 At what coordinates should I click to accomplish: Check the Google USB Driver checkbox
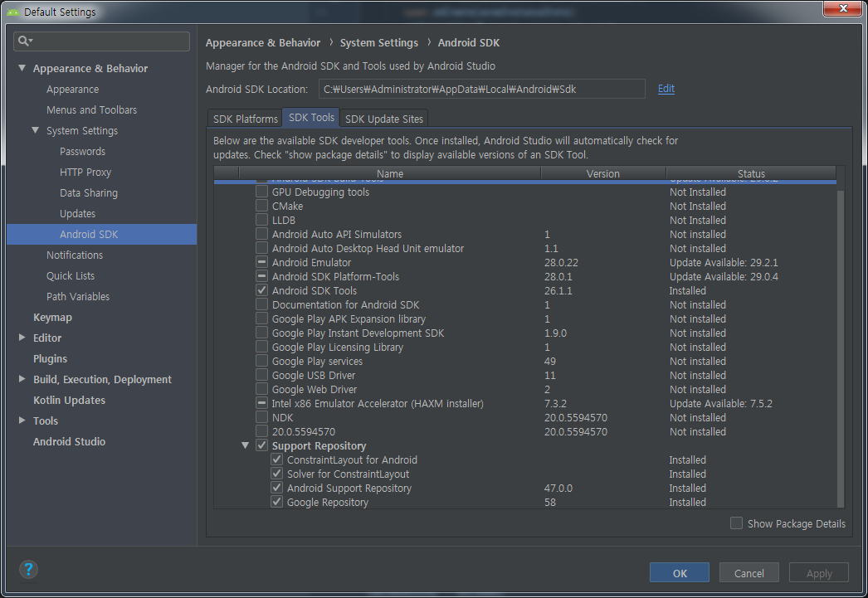click(262, 375)
